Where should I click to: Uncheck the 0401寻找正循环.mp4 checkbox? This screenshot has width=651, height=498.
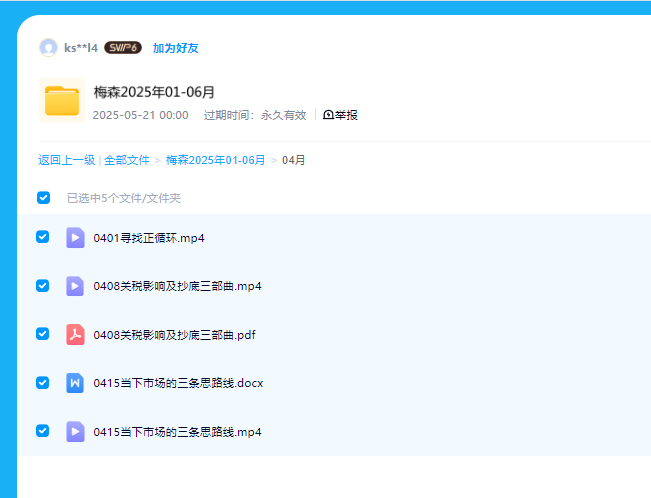[x=43, y=237]
